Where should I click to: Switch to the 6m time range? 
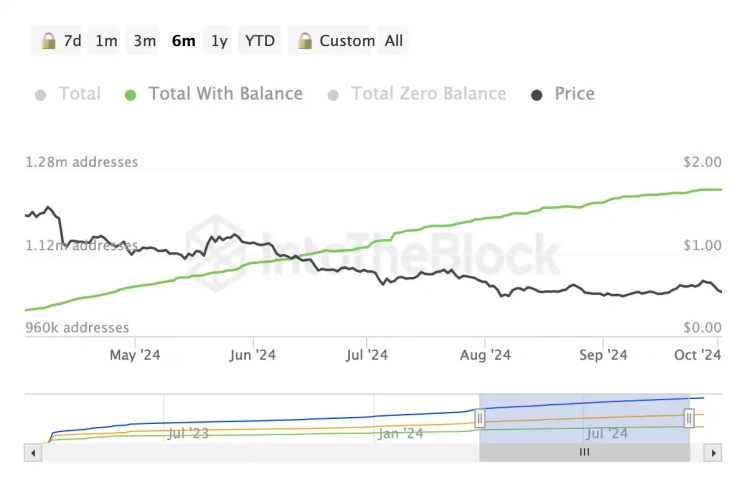184,41
